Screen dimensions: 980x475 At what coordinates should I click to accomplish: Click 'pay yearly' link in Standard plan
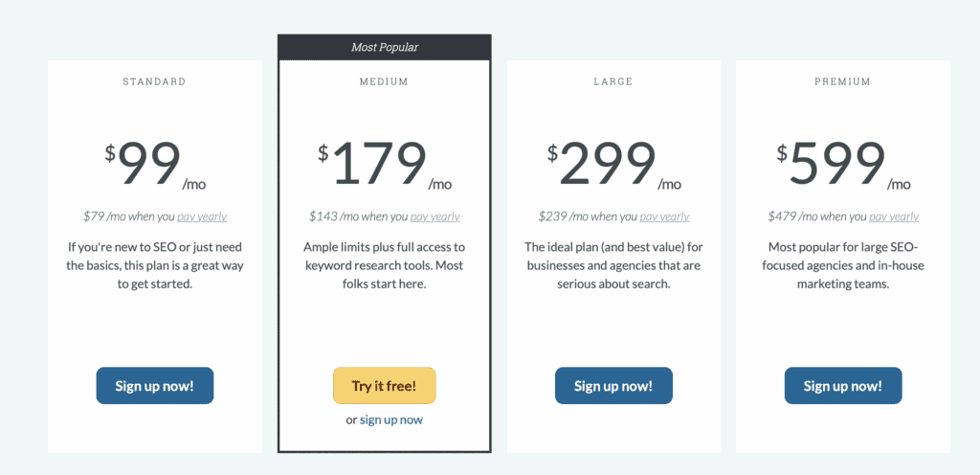coord(202,216)
